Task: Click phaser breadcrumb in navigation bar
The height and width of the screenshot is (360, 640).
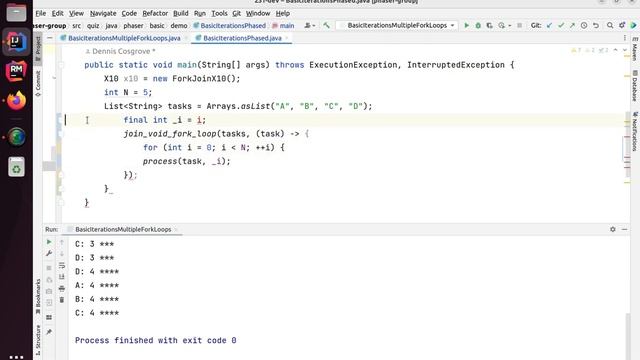Action: [x=133, y=25]
